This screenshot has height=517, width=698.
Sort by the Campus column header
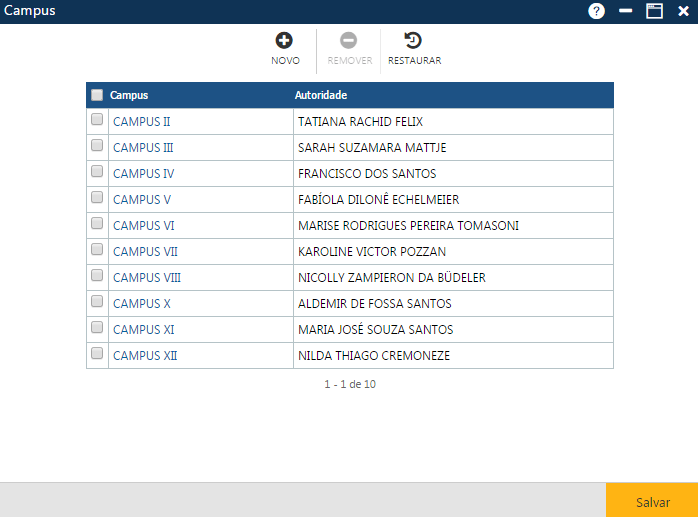click(x=129, y=95)
